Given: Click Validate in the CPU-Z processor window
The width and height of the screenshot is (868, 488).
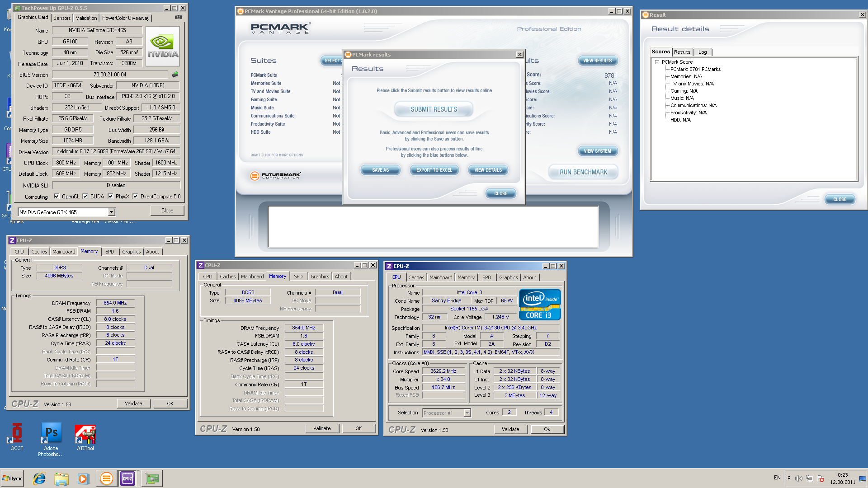Looking at the screenshot, I should click(x=510, y=429).
